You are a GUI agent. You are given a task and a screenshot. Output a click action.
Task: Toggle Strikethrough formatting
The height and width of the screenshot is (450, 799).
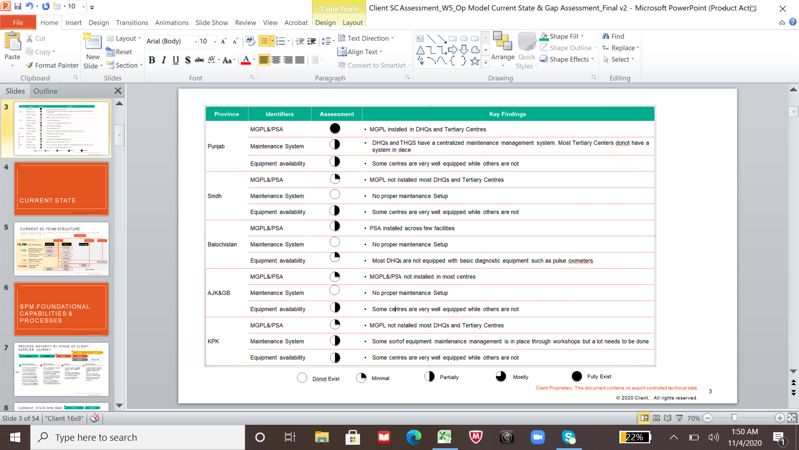[199, 60]
